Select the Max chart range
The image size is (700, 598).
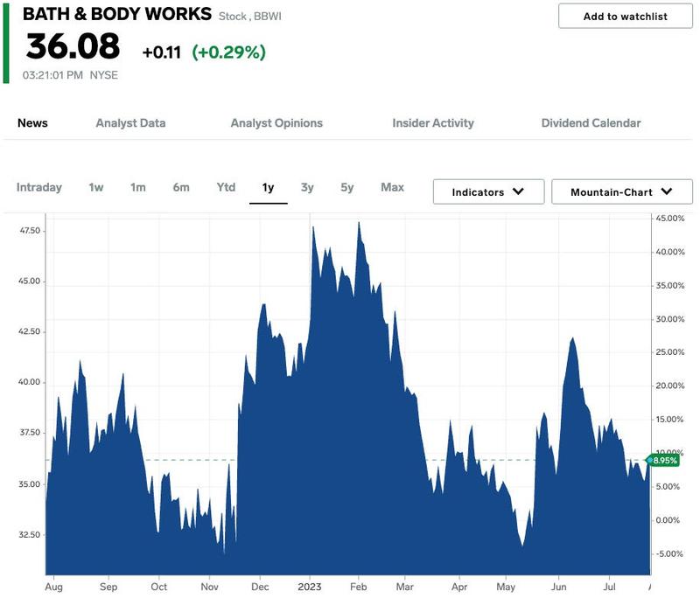(392, 187)
